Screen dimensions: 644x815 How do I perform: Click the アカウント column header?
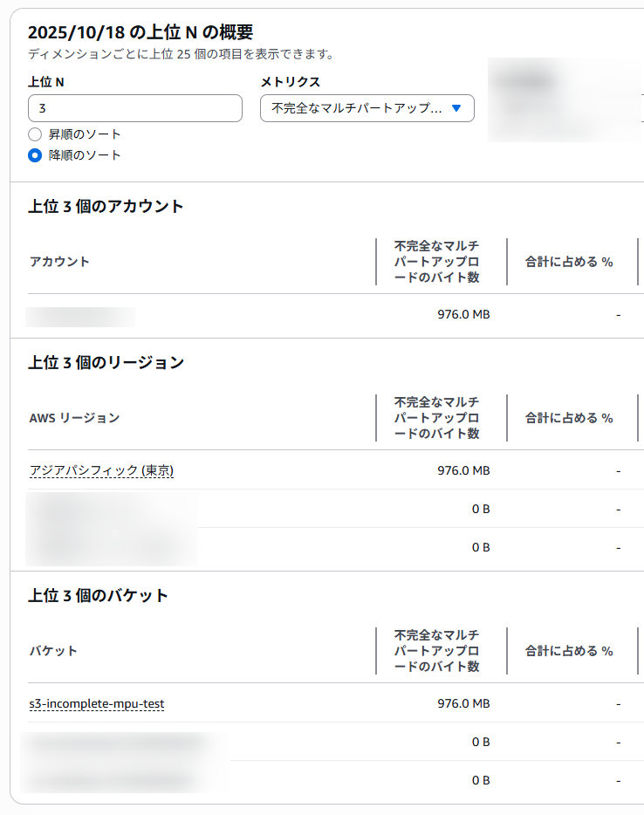[59, 262]
